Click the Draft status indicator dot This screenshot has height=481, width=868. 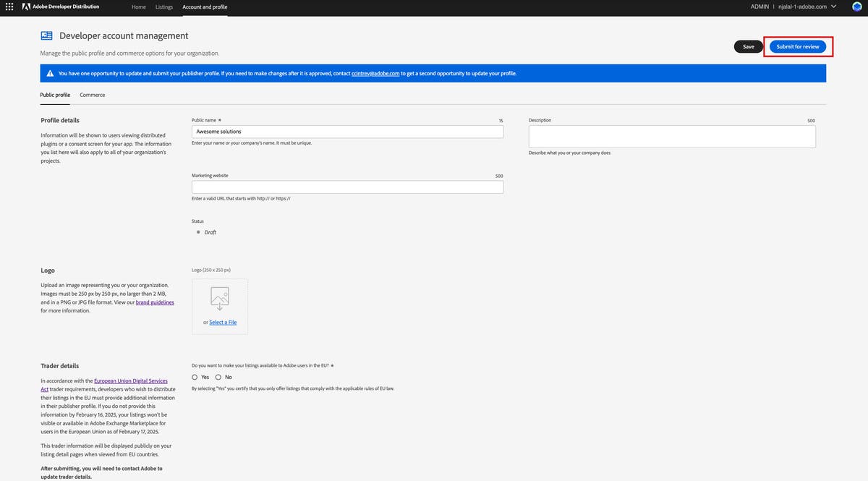tap(198, 232)
